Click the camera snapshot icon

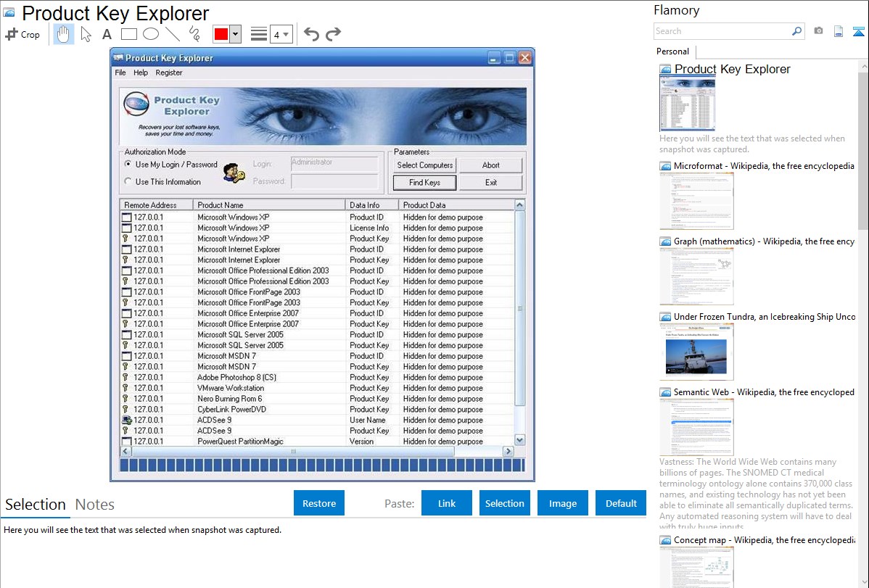tap(818, 31)
